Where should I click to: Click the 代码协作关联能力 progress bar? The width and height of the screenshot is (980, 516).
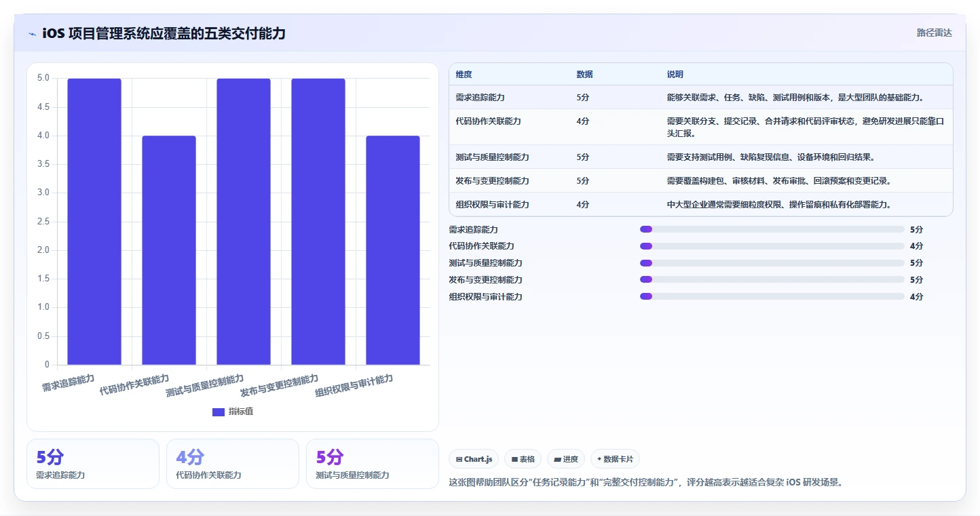tap(772, 246)
